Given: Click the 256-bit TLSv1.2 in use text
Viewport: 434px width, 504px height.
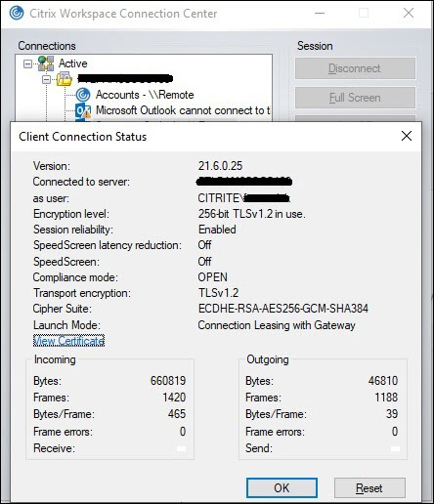Looking at the screenshot, I should tap(252, 214).
